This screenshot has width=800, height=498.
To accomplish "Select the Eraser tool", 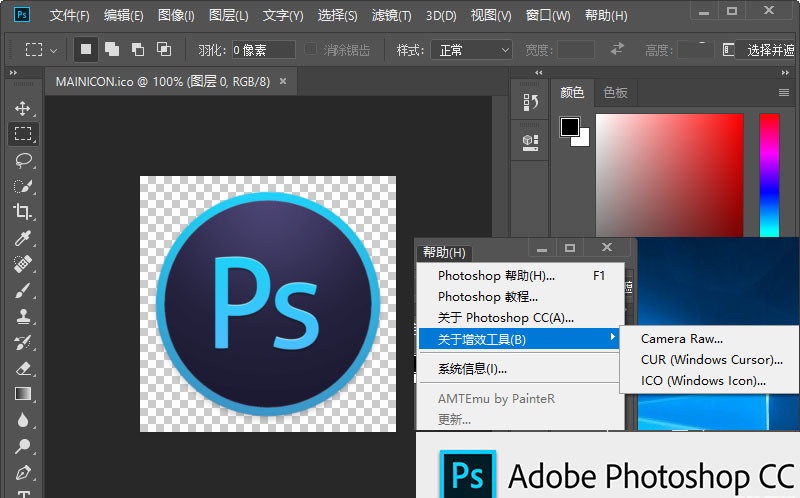I will (x=22, y=368).
